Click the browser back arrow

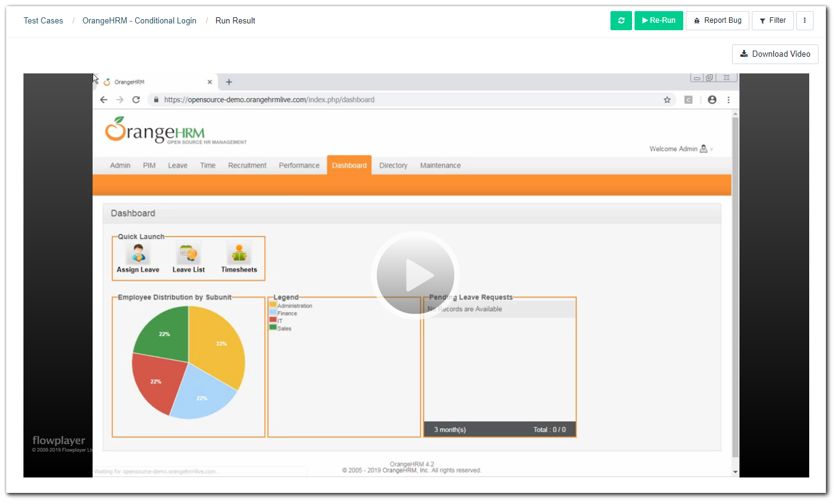(104, 99)
